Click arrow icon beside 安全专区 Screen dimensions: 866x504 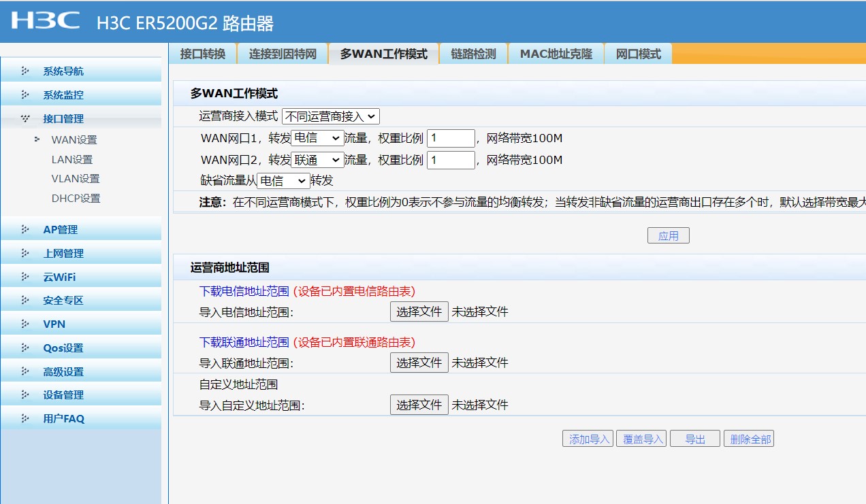click(26, 300)
